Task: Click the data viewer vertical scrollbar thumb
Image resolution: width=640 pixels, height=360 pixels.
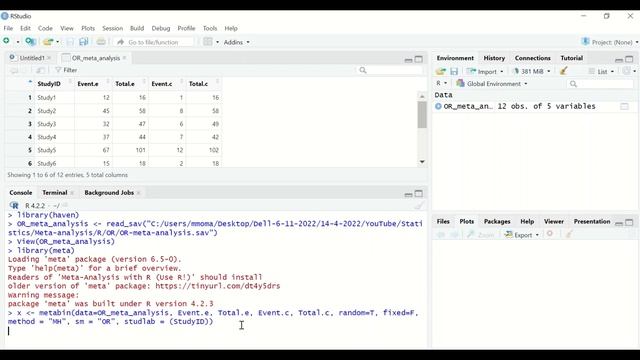Action: (x=422, y=114)
